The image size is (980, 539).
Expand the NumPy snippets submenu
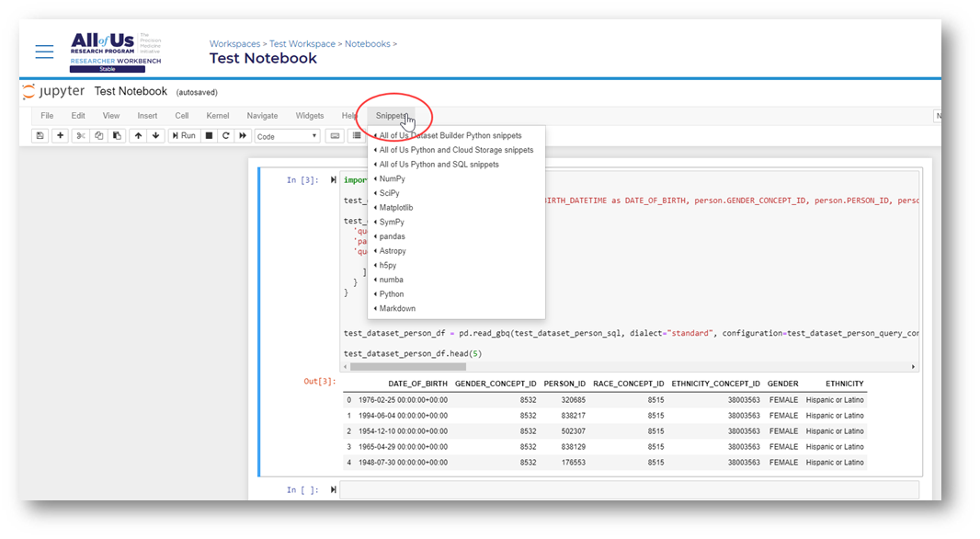(392, 178)
